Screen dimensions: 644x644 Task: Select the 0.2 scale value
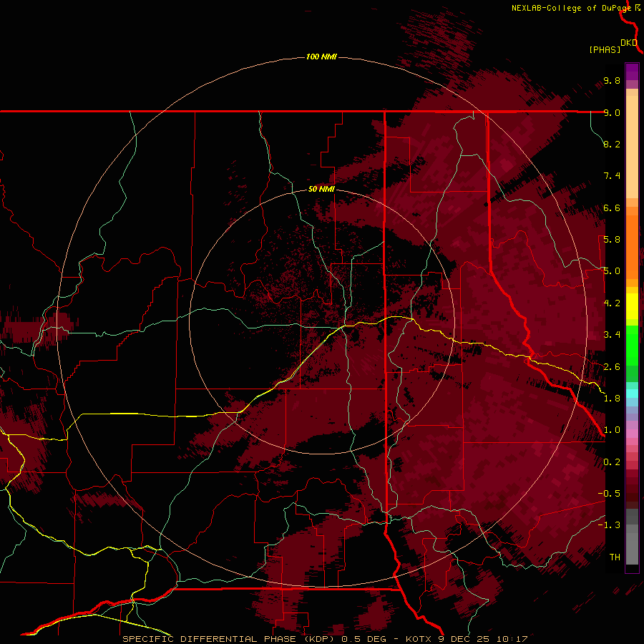pos(612,462)
